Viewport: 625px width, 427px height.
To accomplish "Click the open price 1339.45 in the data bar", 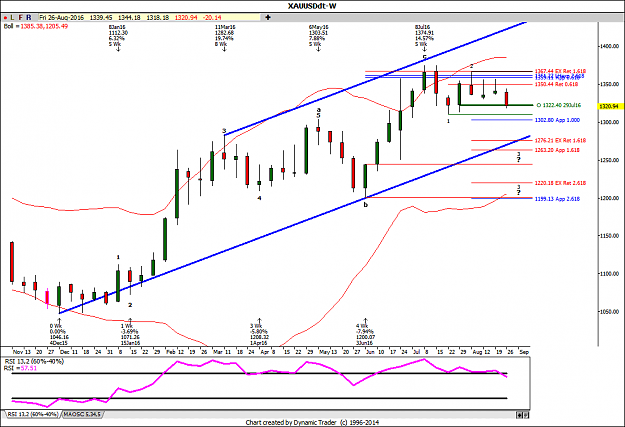I will tap(101, 18).
